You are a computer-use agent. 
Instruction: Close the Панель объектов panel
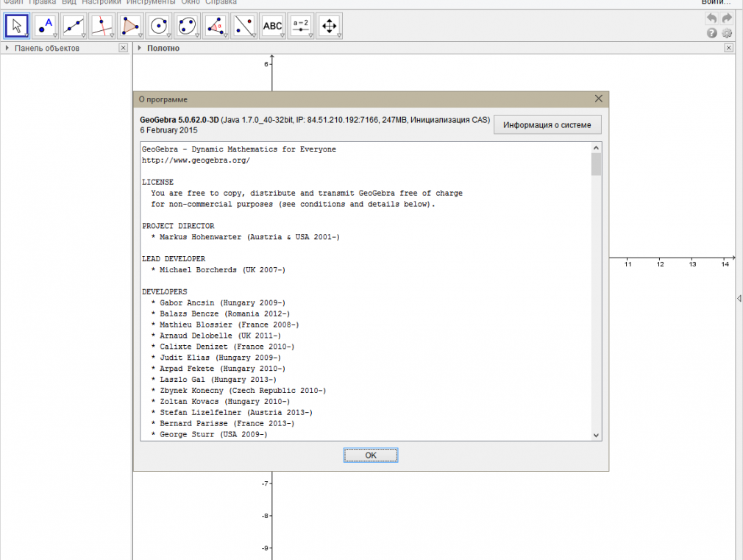(x=123, y=48)
